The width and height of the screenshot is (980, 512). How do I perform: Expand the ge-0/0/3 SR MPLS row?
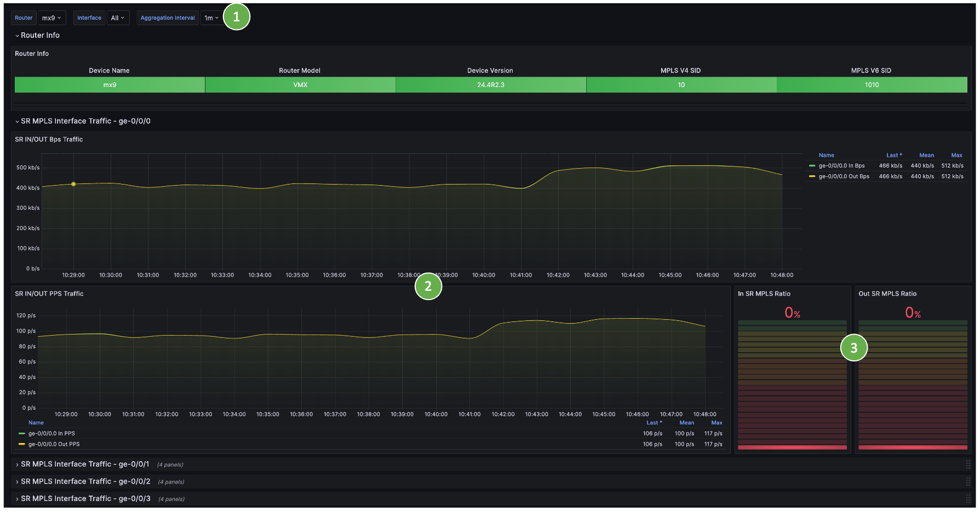click(85, 499)
